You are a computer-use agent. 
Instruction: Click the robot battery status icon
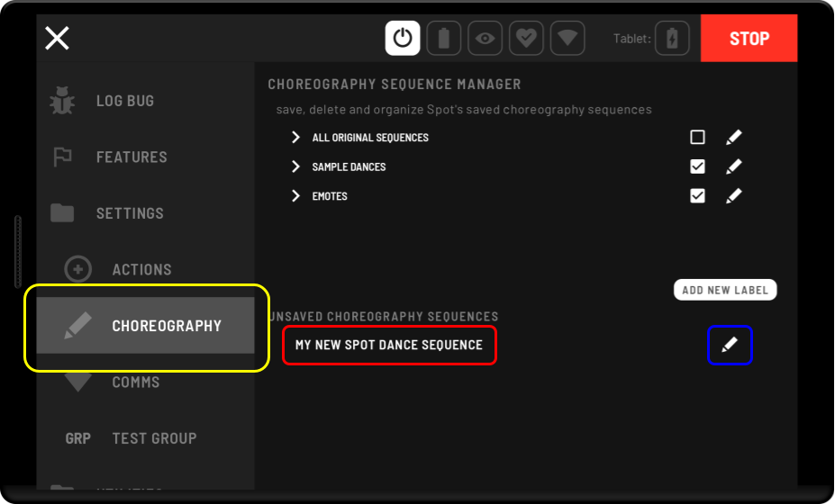click(444, 39)
